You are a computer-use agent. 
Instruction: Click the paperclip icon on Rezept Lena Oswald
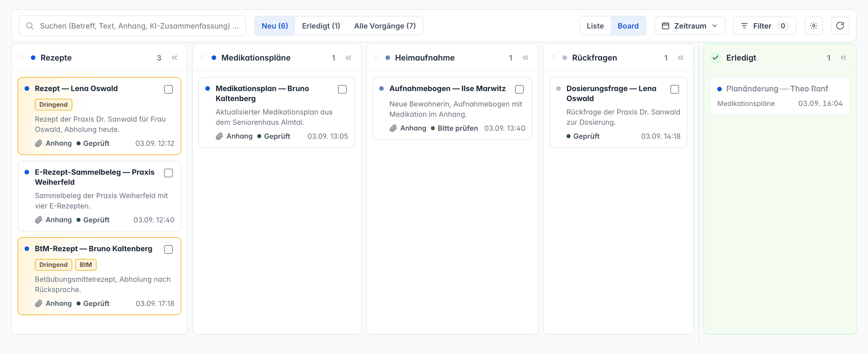(38, 144)
